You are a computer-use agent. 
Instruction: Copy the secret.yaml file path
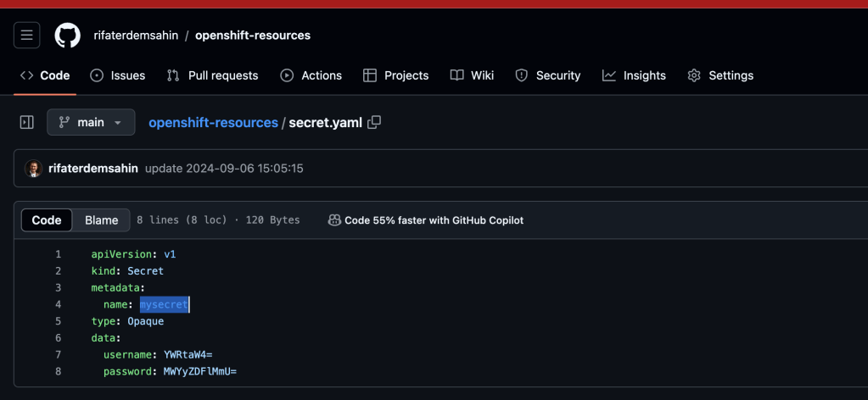point(375,122)
